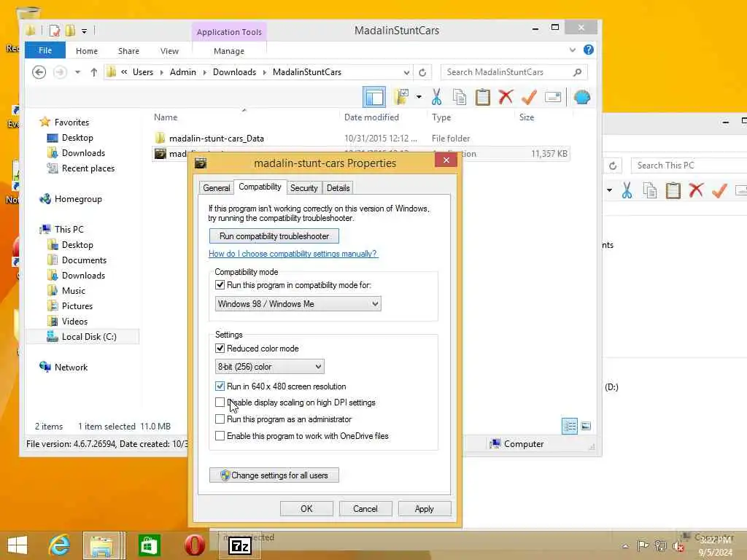747x560 pixels.
Task: Switch to the Details tab in Properties
Action: (338, 187)
